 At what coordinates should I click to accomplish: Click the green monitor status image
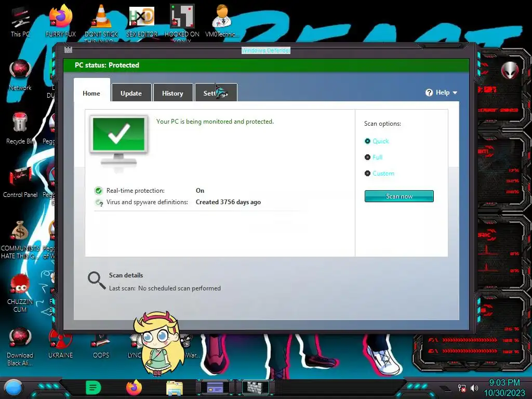tap(118, 140)
